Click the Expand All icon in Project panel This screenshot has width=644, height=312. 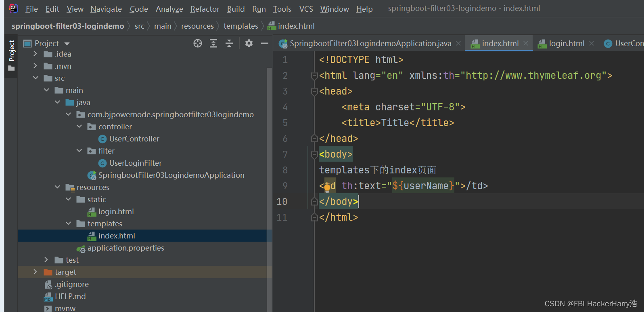213,43
